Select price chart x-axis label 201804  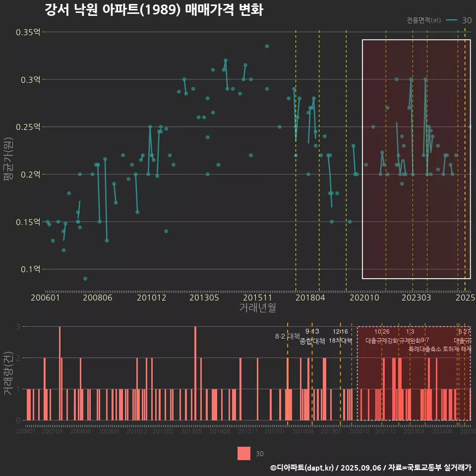310,297
